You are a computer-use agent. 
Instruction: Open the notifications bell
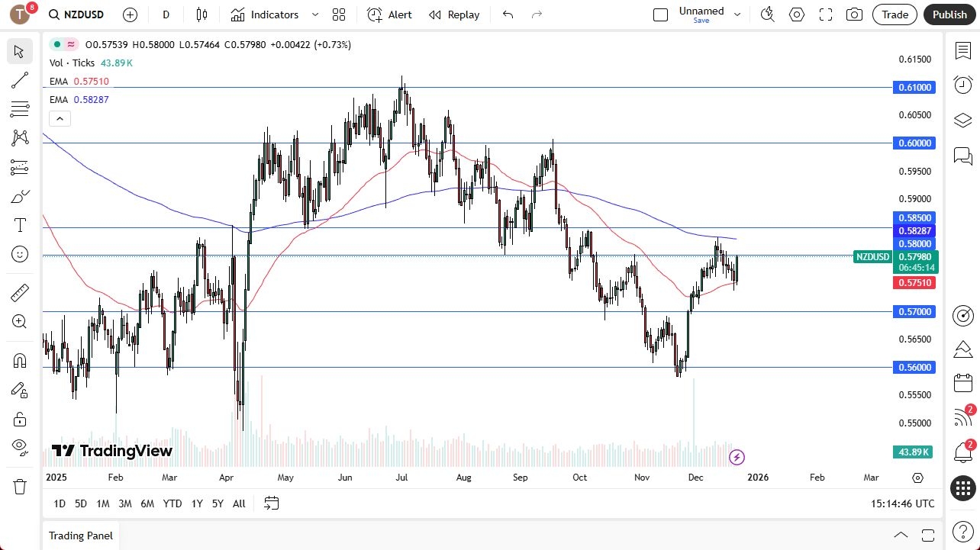(962, 452)
